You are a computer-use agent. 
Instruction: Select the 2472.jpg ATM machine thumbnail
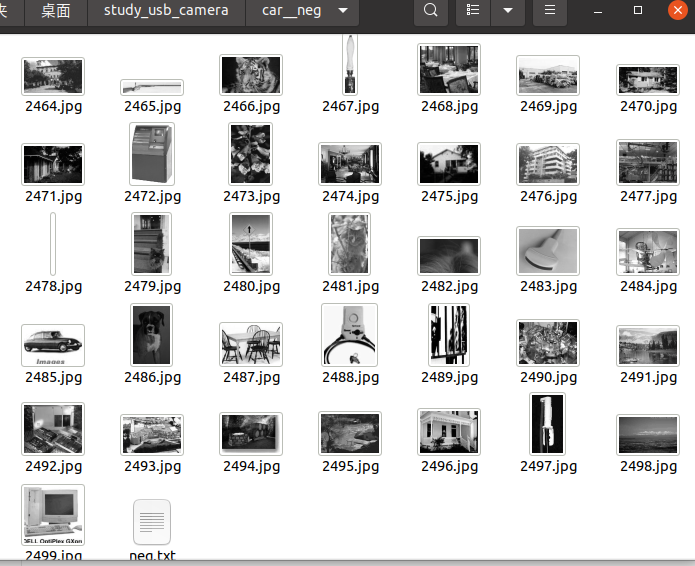[152, 154]
